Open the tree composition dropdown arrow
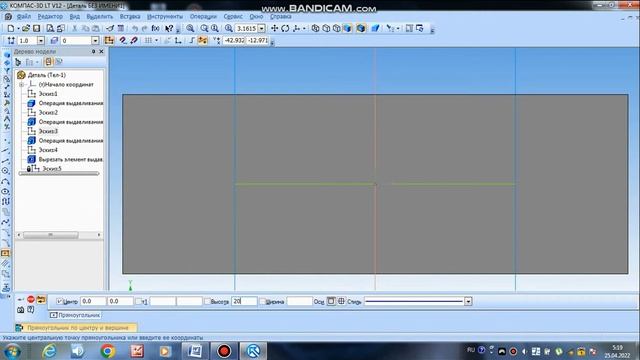The image size is (640, 360). (x=37, y=62)
